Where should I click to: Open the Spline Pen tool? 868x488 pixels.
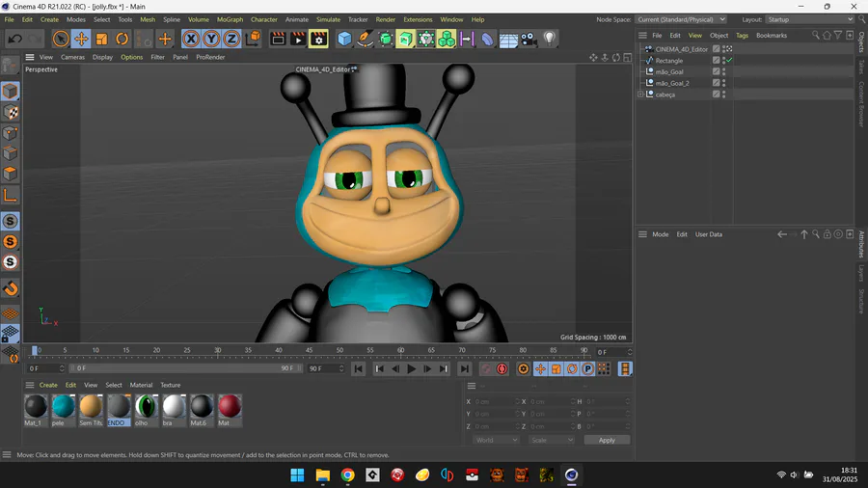(365, 39)
